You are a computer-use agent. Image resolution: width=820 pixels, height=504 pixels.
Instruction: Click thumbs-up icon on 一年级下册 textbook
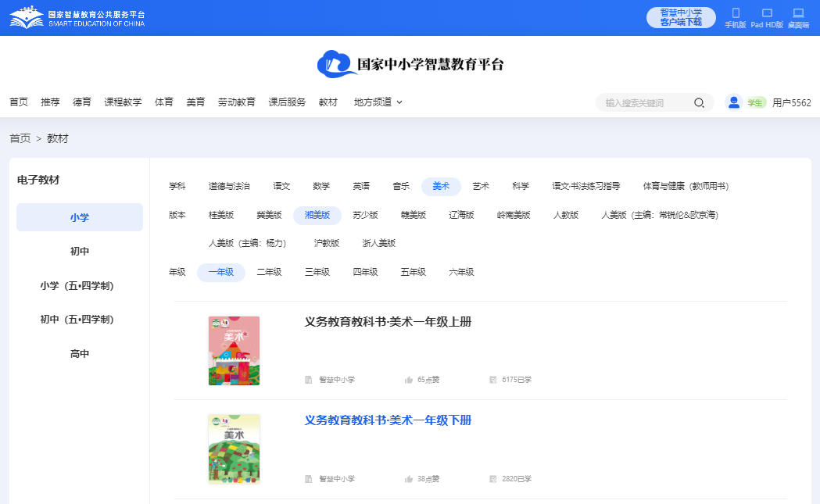click(408, 479)
